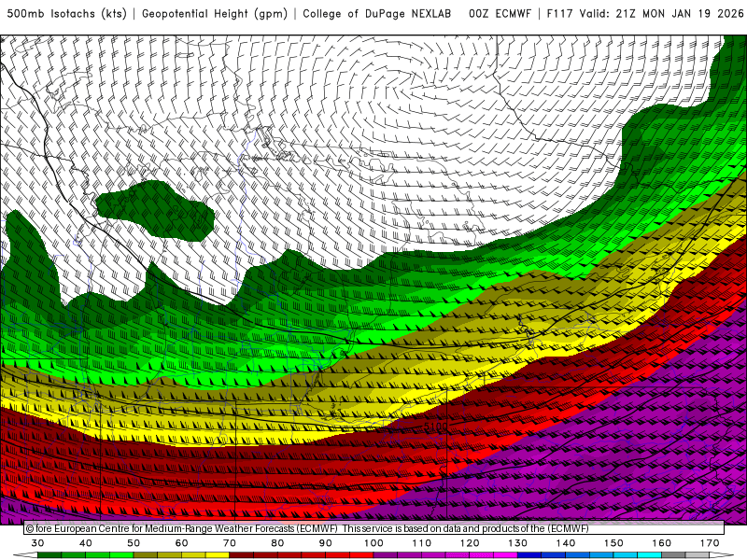Click the dark maroon 70 kt color bar swatch
747x560 pixels.
point(242,555)
